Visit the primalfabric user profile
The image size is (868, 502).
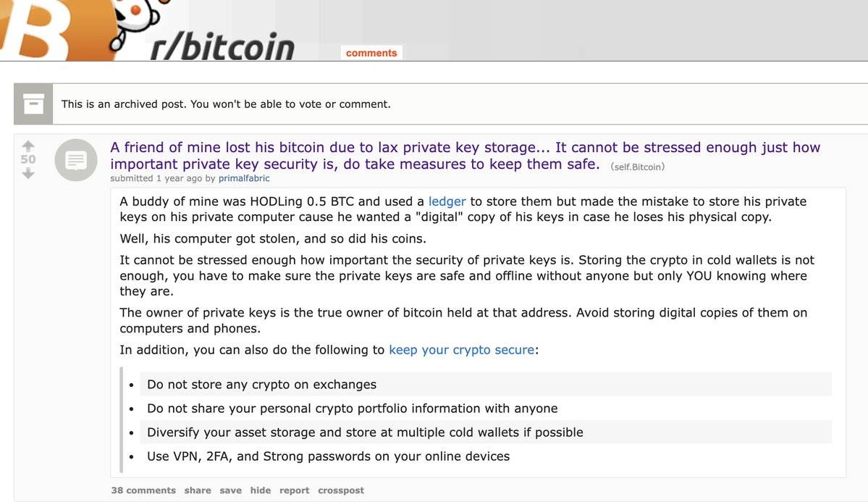coord(244,178)
